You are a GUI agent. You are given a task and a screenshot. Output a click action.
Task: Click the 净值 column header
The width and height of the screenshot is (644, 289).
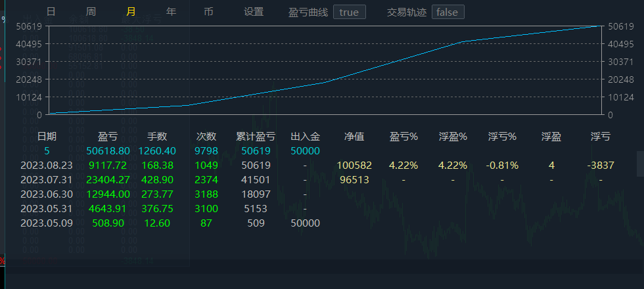click(354, 137)
